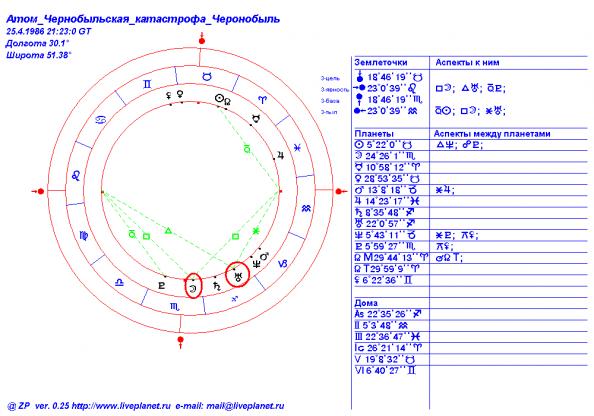Click the Scorpio glyph on the zodiac ring
Image resolution: width=594 pixels, height=416 pixels.
(175, 307)
